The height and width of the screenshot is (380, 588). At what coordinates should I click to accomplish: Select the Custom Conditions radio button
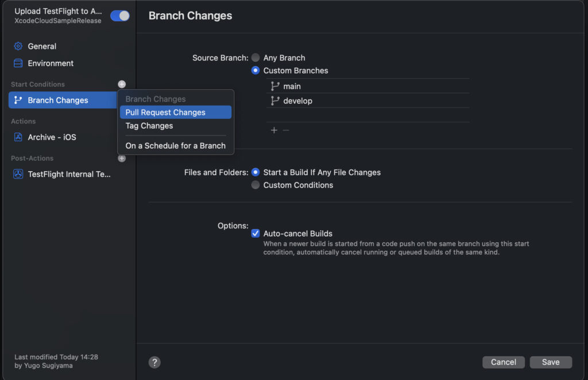[256, 185]
